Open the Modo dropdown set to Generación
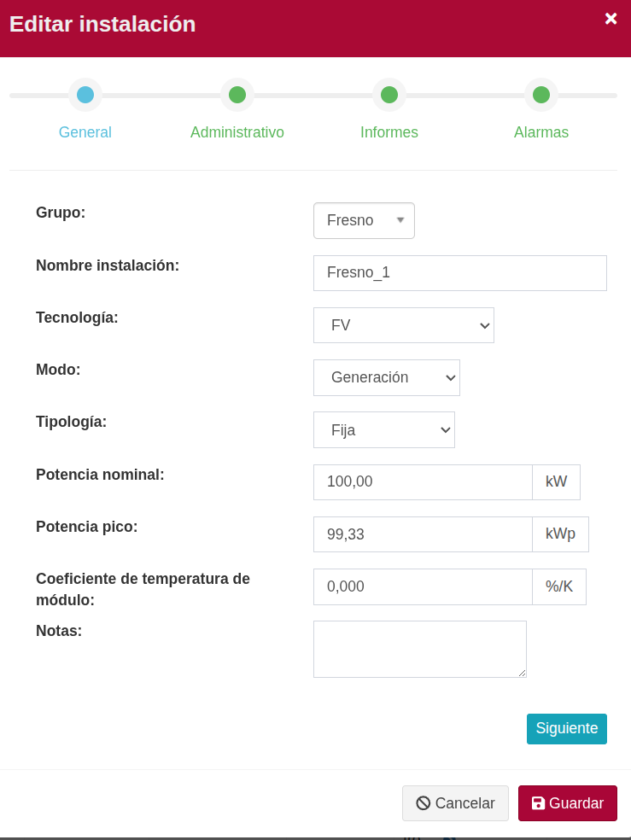This screenshot has height=840, width=631. coord(386,377)
